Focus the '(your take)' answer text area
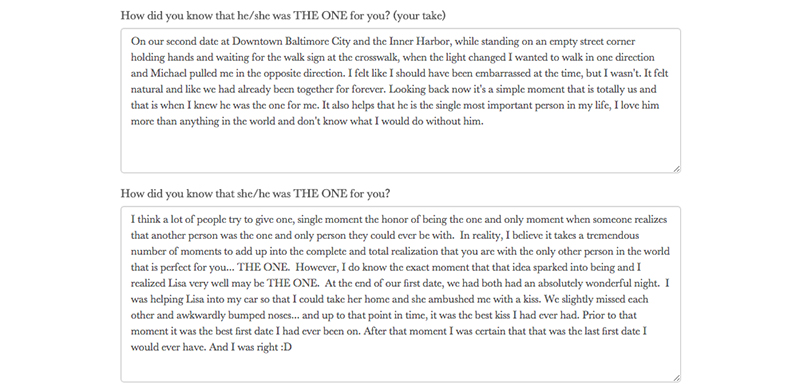Screen dimensions: 800x392 (401, 101)
